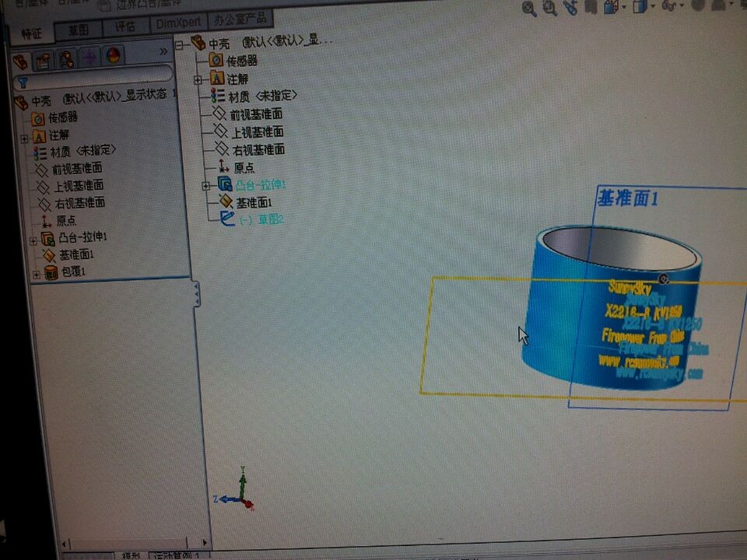This screenshot has width=747, height=560.
Task: Select 原点 in the flyout tree
Action: [244, 168]
